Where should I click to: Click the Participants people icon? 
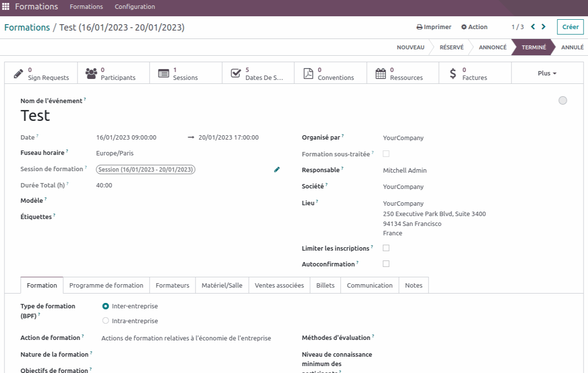[91, 73]
